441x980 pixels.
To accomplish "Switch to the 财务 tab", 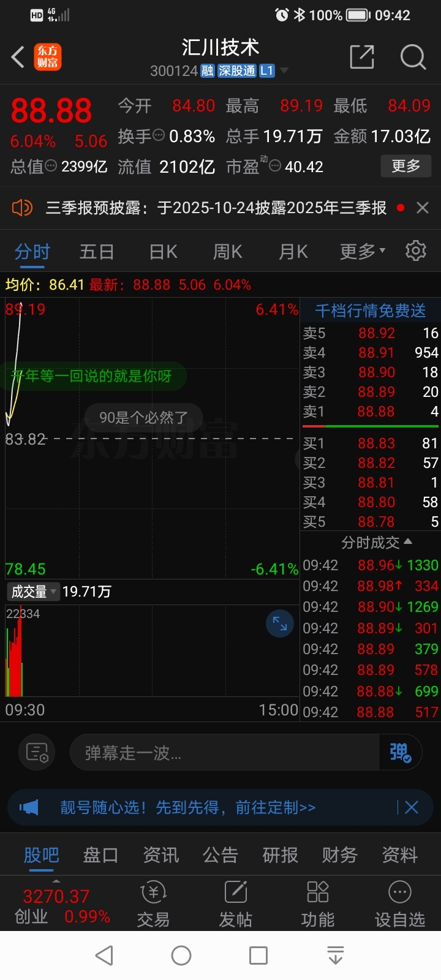I will (340, 855).
